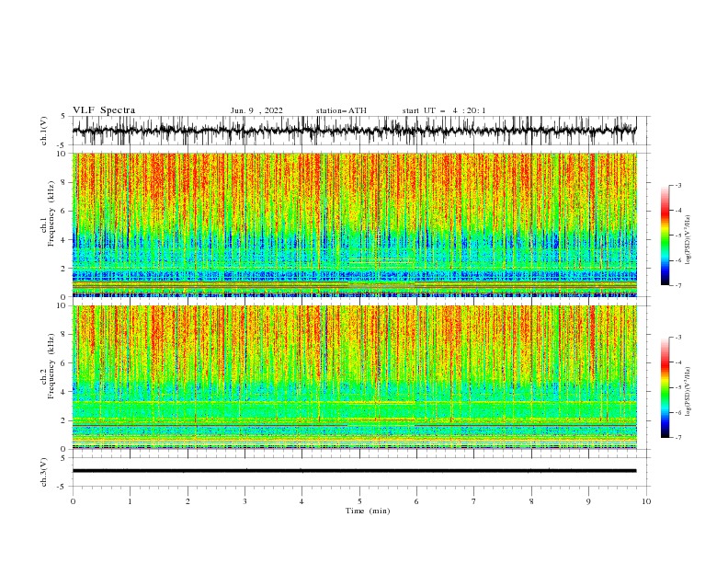This screenshot has height=563, width=728.
Task: Click the ch.2 spectrogram color bar
Action: [x=665, y=387]
